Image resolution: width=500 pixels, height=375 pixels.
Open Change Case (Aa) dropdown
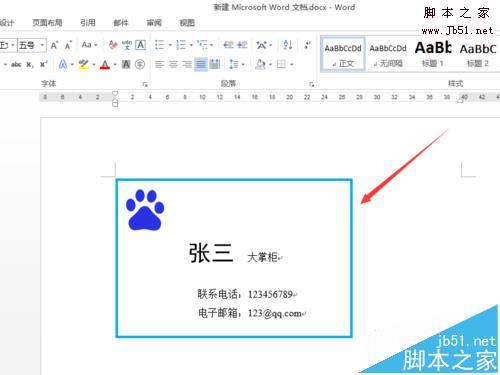(89, 45)
